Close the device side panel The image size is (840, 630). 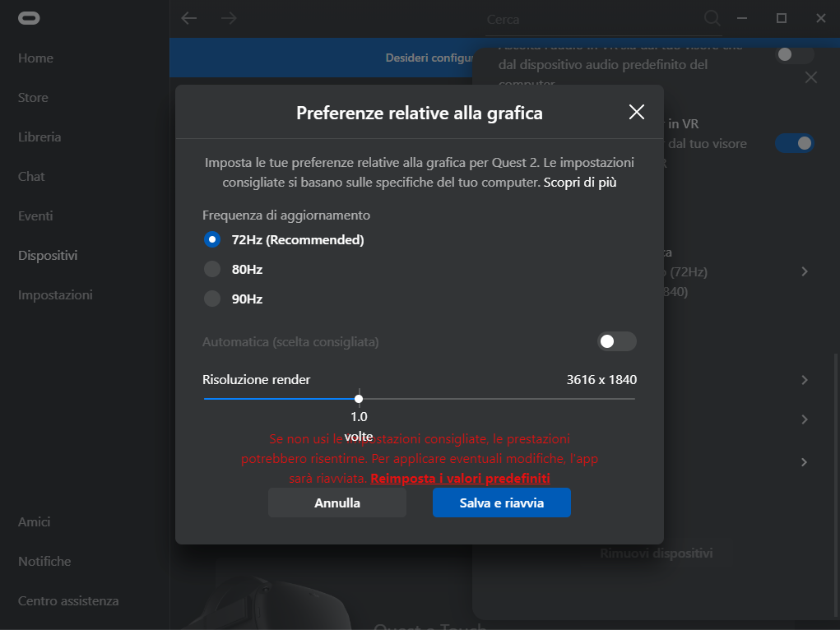(810, 78)
